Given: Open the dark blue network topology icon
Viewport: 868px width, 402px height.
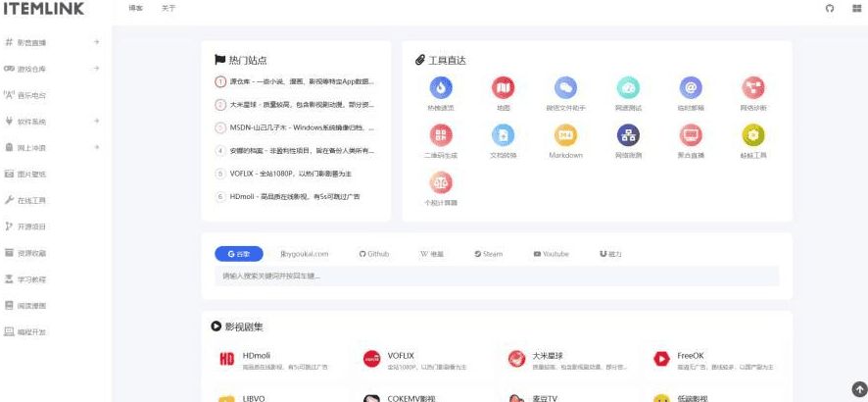Looking at the screenshot, I should (x=628, y=135).
